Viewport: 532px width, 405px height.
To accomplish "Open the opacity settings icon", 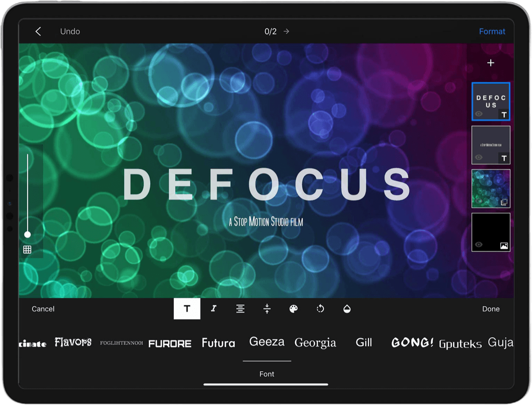I will click(347, 309).
